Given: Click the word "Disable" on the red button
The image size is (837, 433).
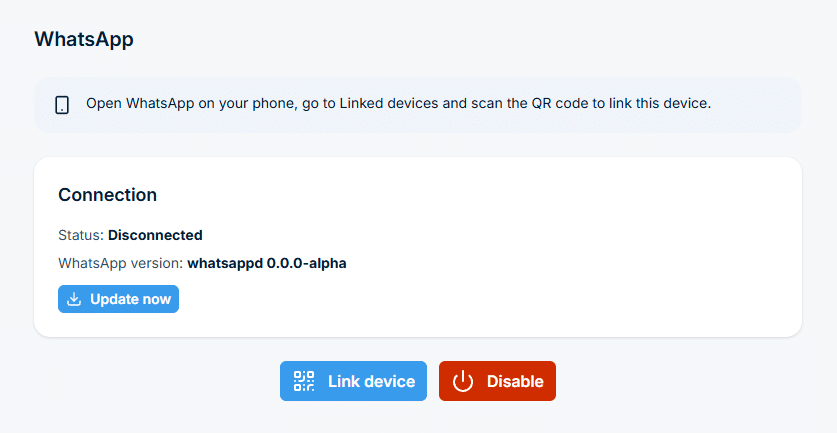Looking at the screenshot, I should (515, 381).
